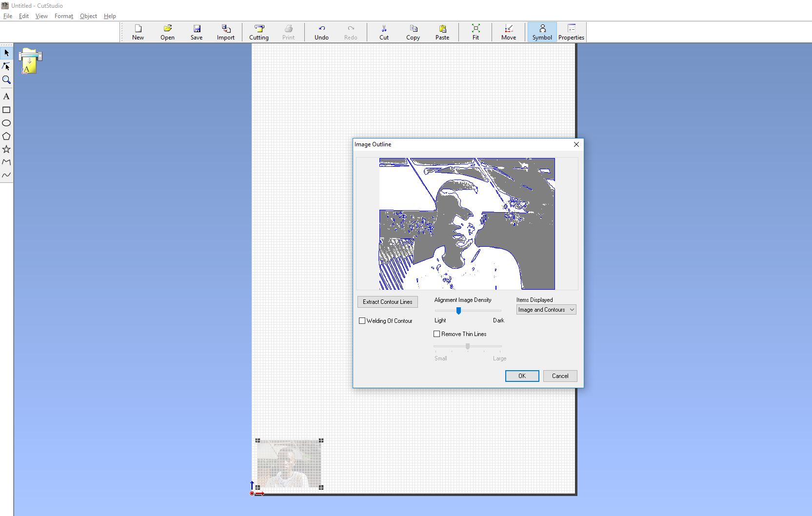Click the yellow symbol folder icon

30,61
